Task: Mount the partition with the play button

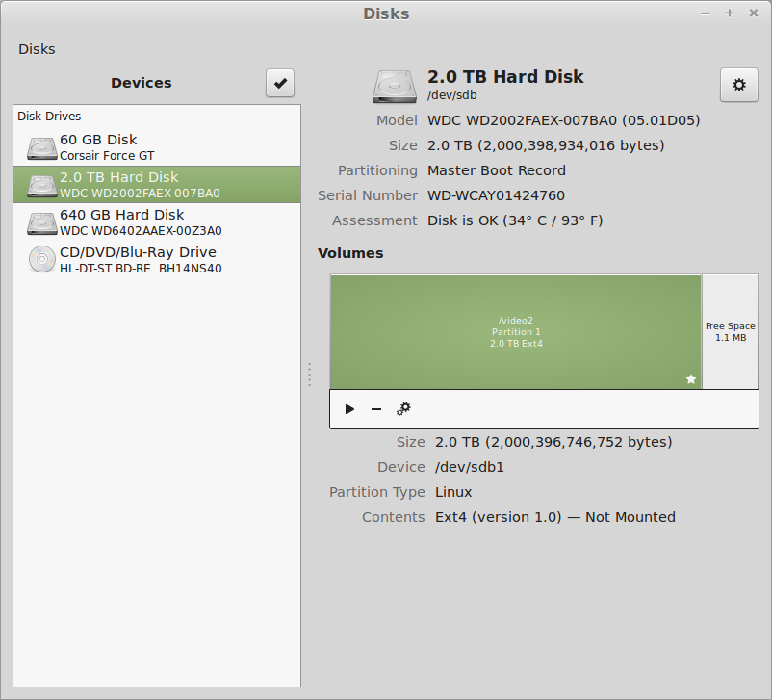Action: tap(349, 409)
